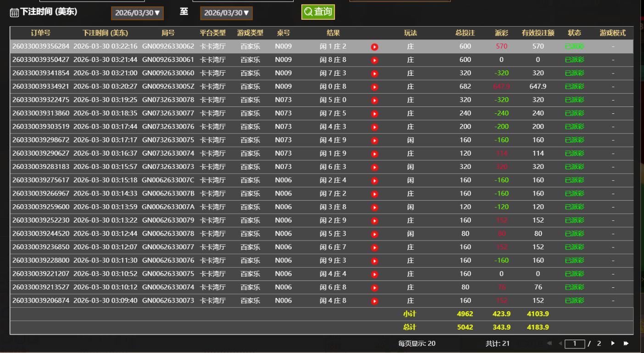
Task: Click the calendar icon beside 下注时间
Action: point(14,12)
